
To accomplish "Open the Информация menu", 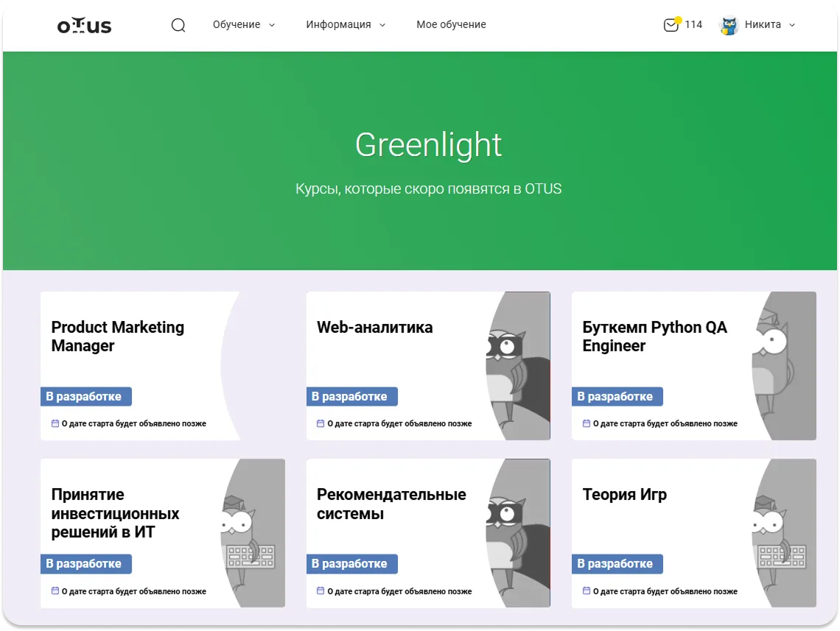I will tap(338, 24).
